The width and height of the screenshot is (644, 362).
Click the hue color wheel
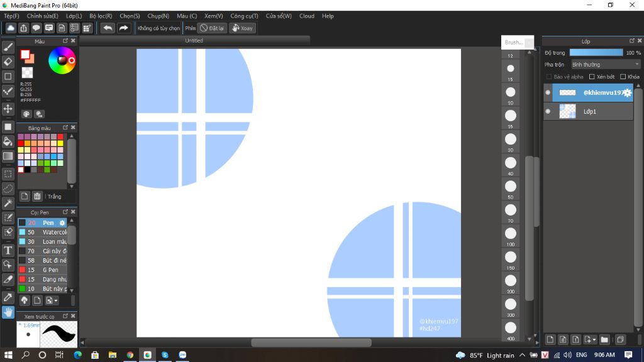pos(62,60)
